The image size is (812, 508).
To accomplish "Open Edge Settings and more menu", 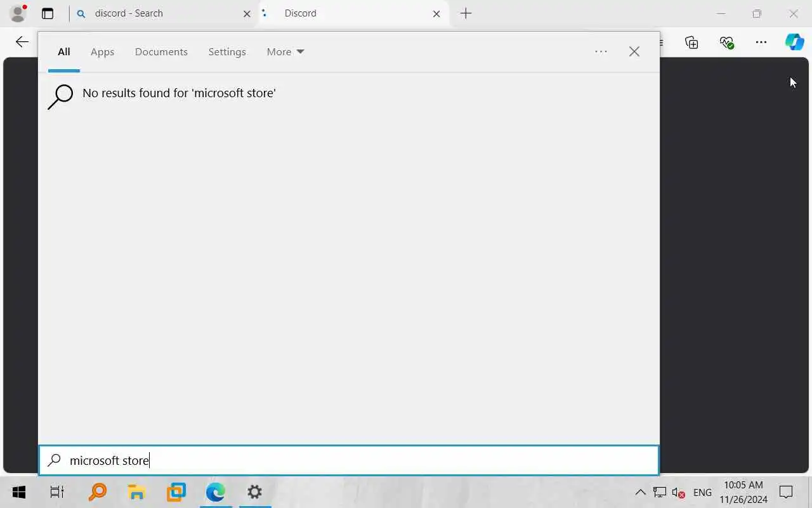I will click(761, 43).
